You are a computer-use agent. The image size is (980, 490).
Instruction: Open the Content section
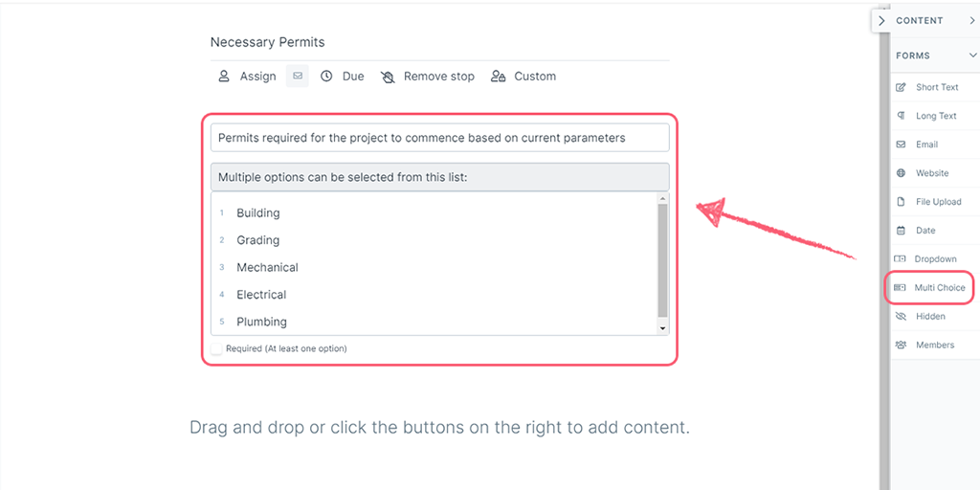[919, 20]
